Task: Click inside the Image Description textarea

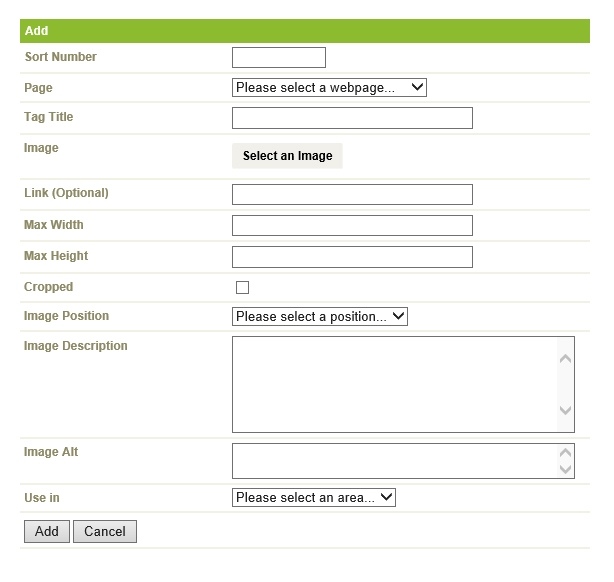Action: click(x=395, y=385)
